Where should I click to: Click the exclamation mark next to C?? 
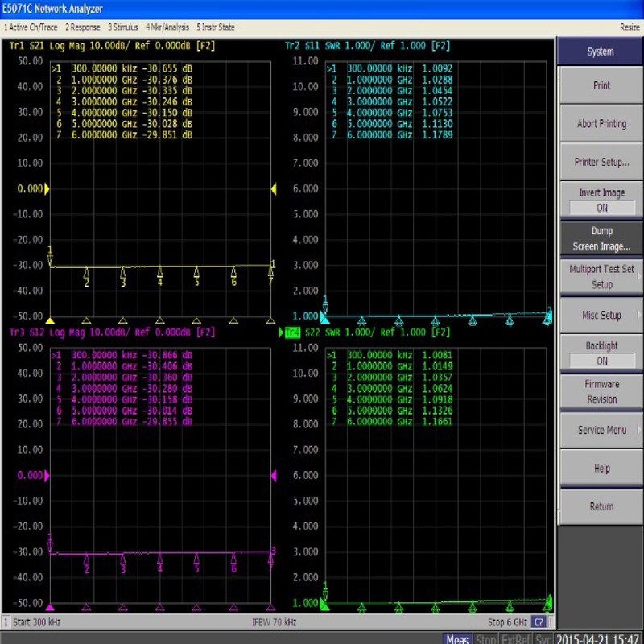(x=551, y=622)
